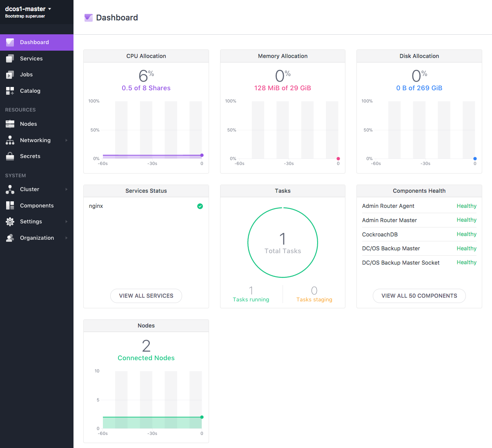Click the Settings gear icon

(x=10, y=221)
